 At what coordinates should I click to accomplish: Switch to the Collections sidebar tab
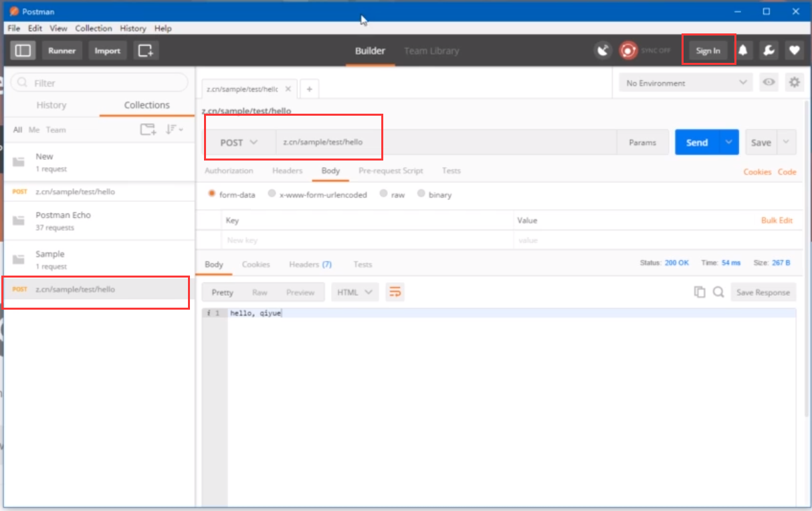[x=147, y=105]
